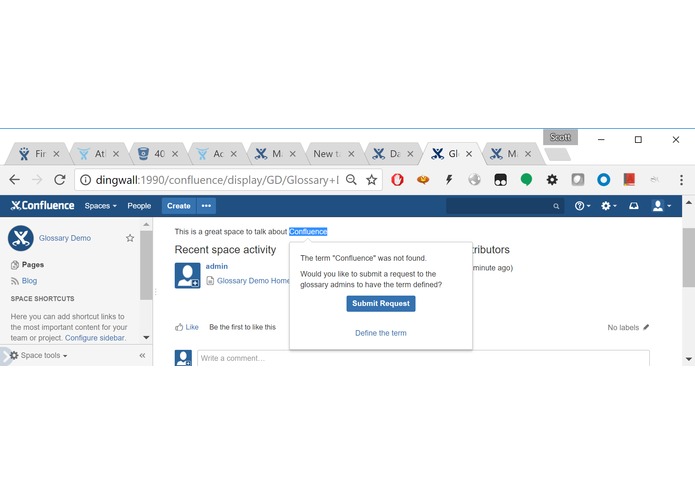Close the 'Gl' browser tab

469,154
